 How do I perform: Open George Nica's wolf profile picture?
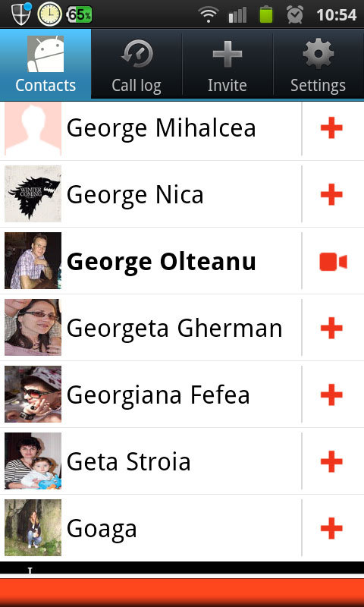(33, 194)
